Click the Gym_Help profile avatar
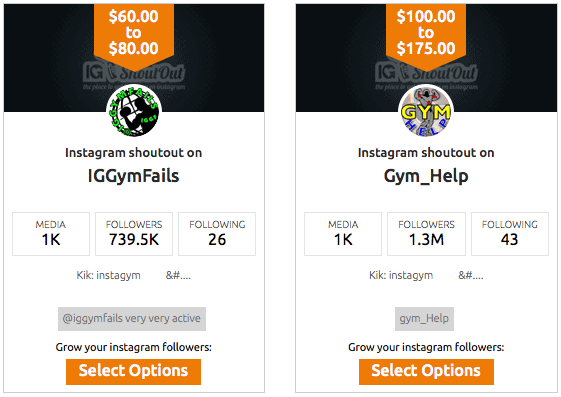This screenshot has height=397, width=561. pyautogui.click(x=426, y=111)
